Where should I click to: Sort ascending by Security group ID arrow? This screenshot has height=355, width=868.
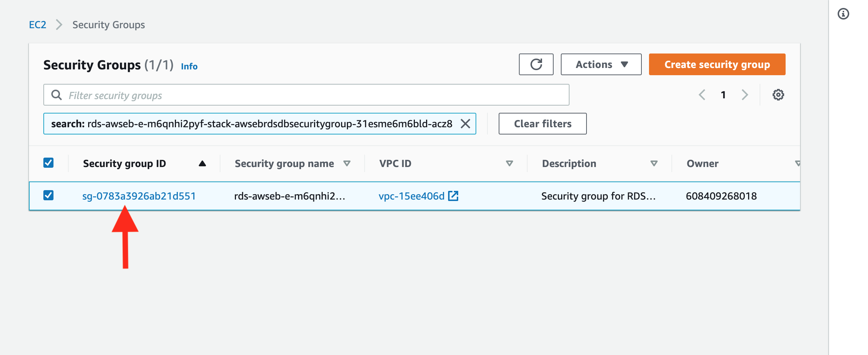[202, 164]
